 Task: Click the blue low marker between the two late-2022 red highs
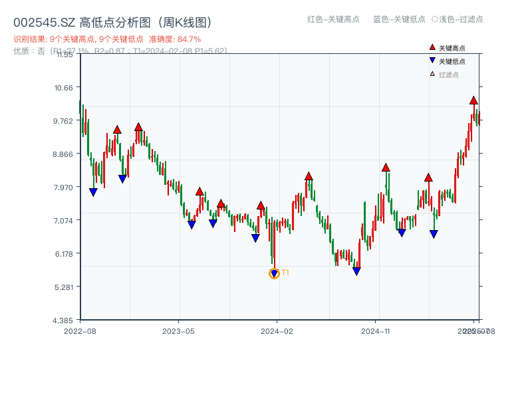122,179
